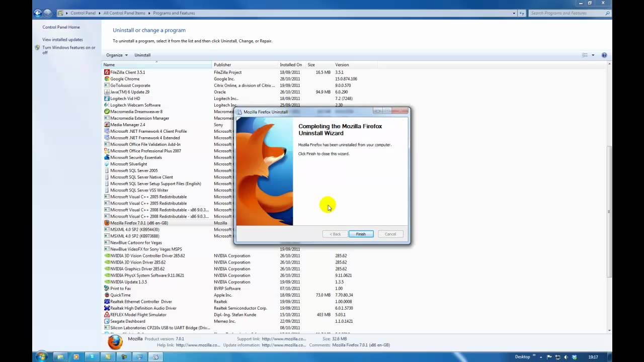Click the Microsoft Silverlight icon
This screenshot has width=644, height=362.
click(x=107, y=164)
